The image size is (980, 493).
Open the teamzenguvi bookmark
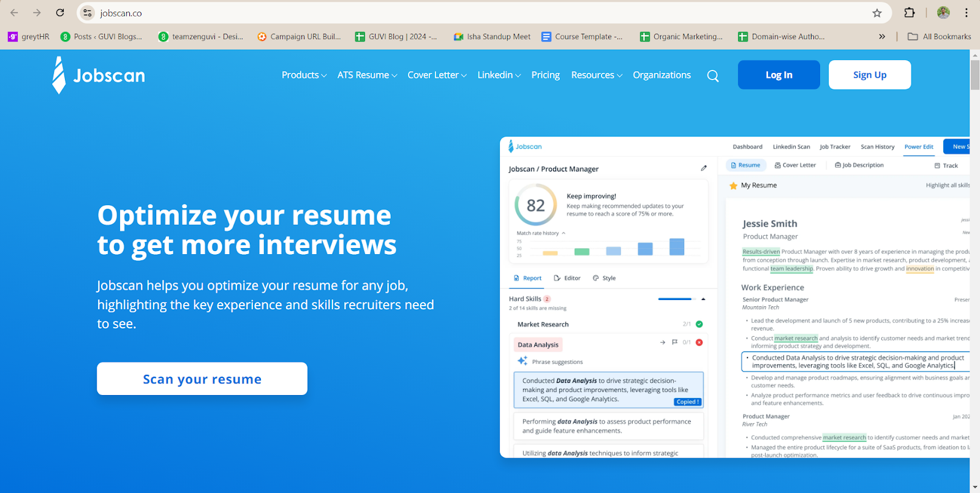click(201, 37)
